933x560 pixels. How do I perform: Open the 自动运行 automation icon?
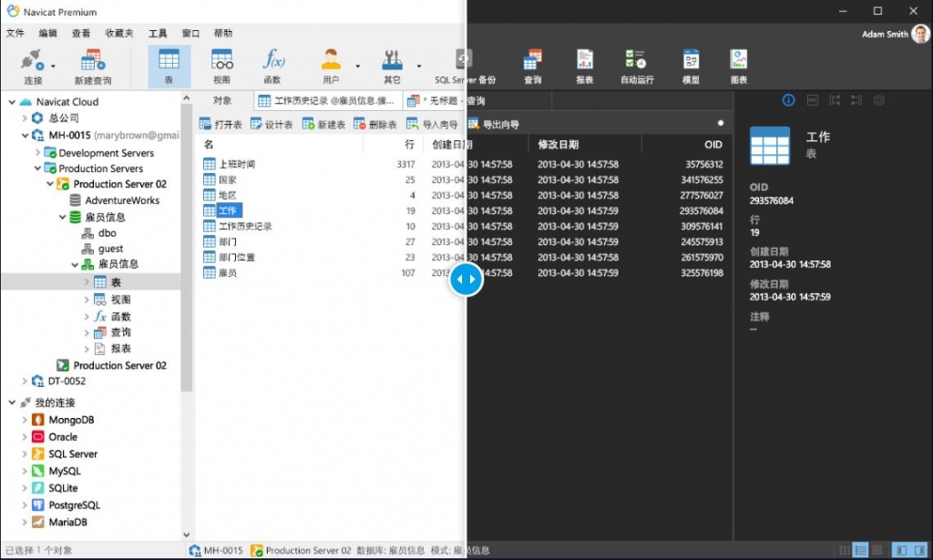point(636,59)
